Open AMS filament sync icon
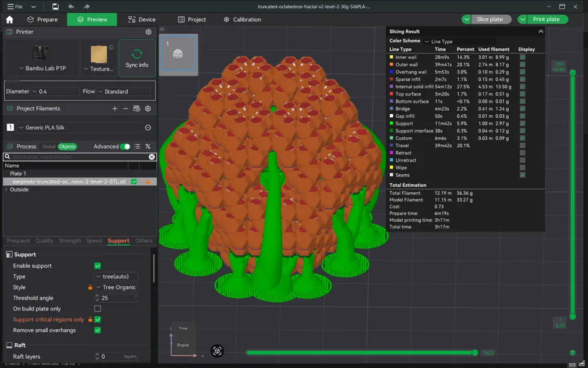This screenshot has width=588, height=368. coord(136,108)
